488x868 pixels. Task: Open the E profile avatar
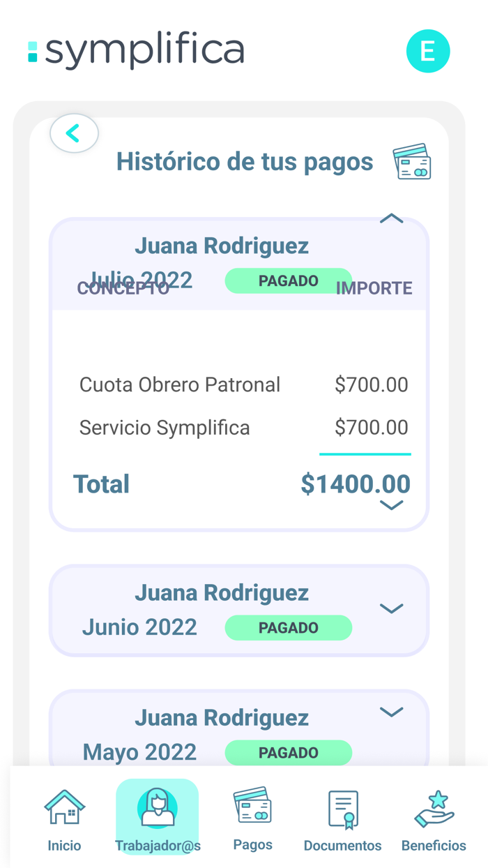point(428,51)
